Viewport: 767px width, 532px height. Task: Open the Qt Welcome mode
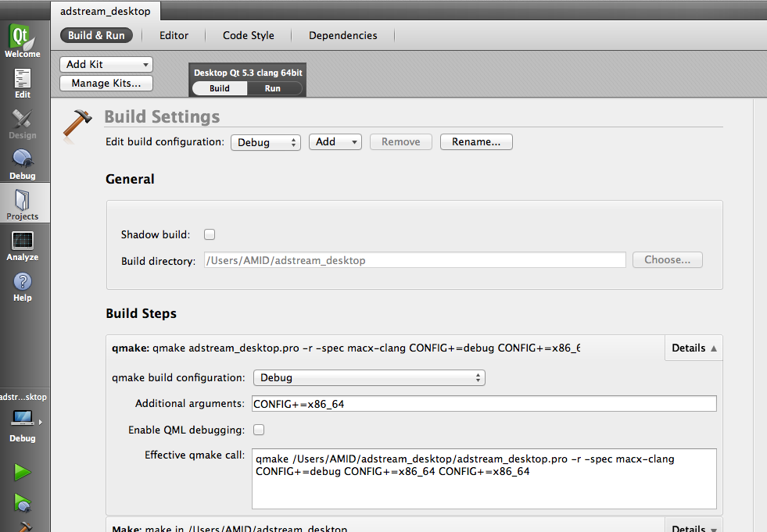click(x=23, y=41)
